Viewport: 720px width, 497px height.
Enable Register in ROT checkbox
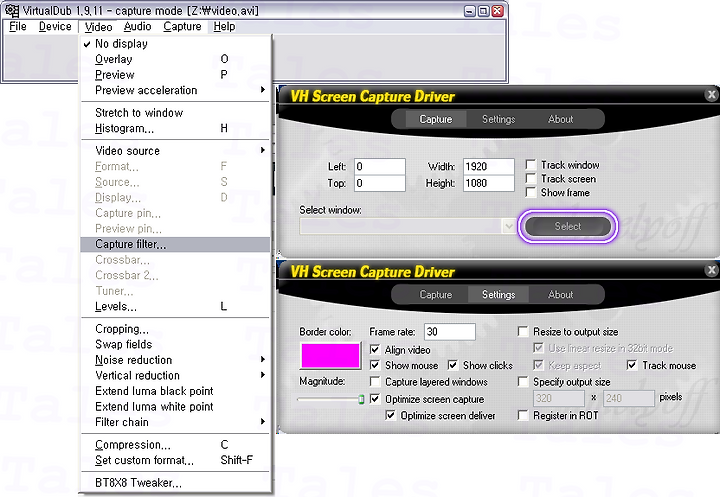pyautogui.click(x=523, y=415)
